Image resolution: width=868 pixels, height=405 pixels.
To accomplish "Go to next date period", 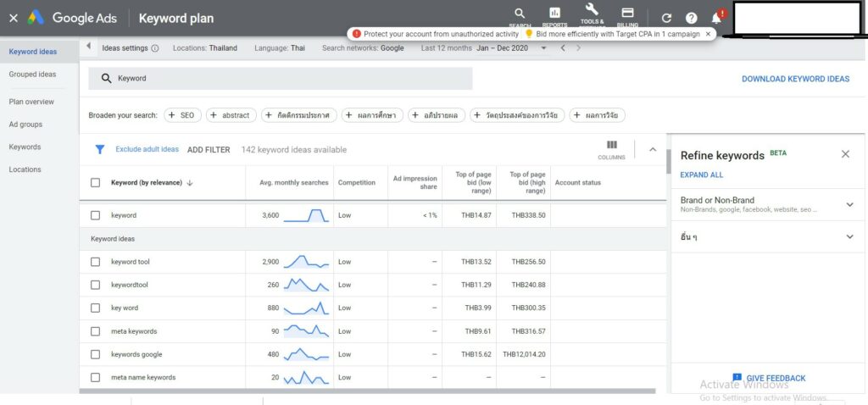I will (x=578, y=48).
